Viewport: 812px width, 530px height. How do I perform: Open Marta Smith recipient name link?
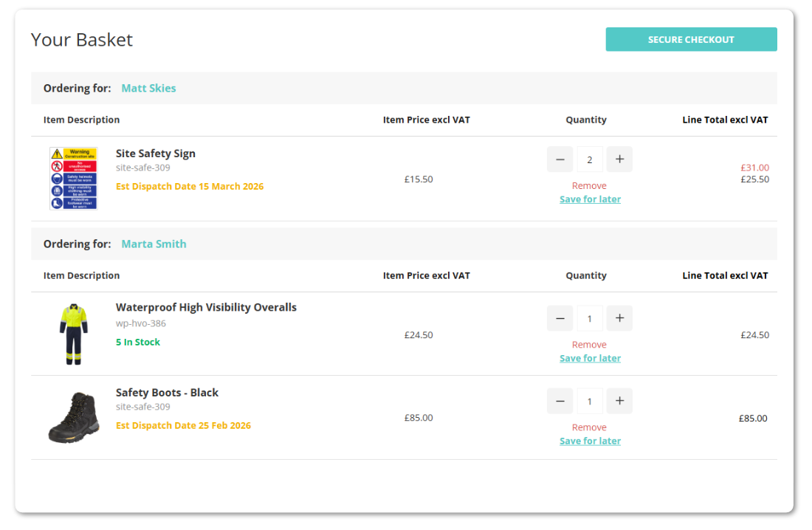click(154, 244)
